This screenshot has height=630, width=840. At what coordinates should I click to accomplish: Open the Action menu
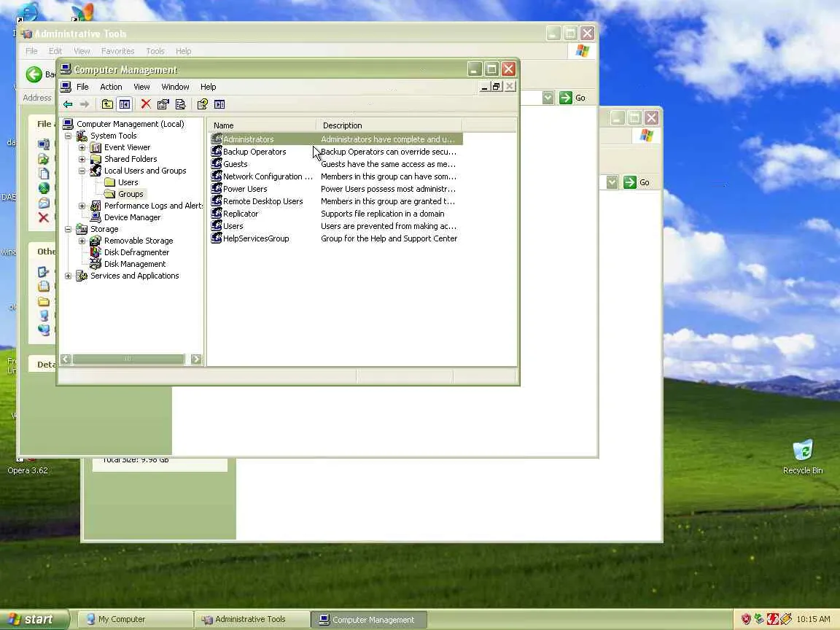click(111, 87)
